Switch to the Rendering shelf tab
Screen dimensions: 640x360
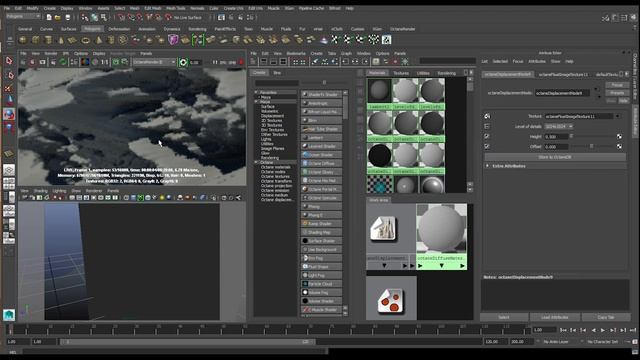197,29
